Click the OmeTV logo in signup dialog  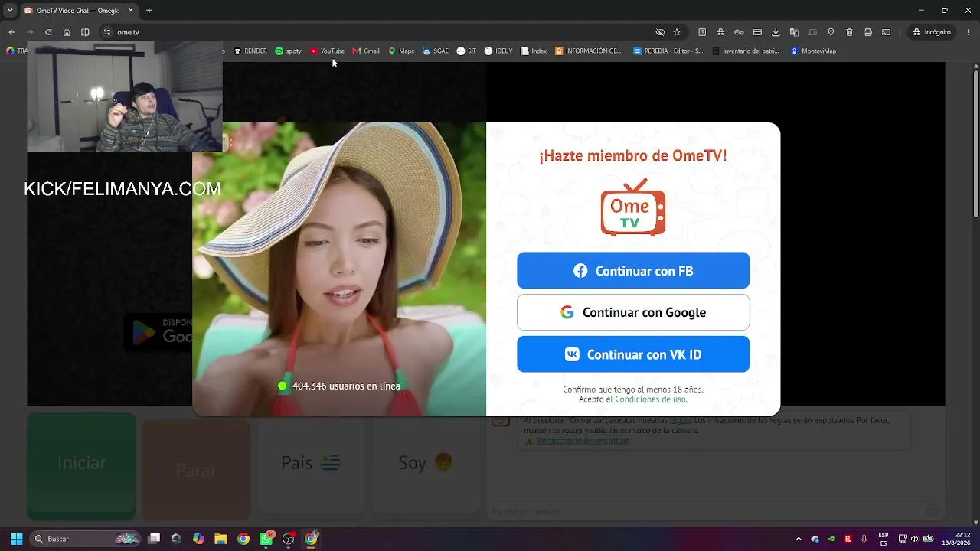[x=633, y=207]
